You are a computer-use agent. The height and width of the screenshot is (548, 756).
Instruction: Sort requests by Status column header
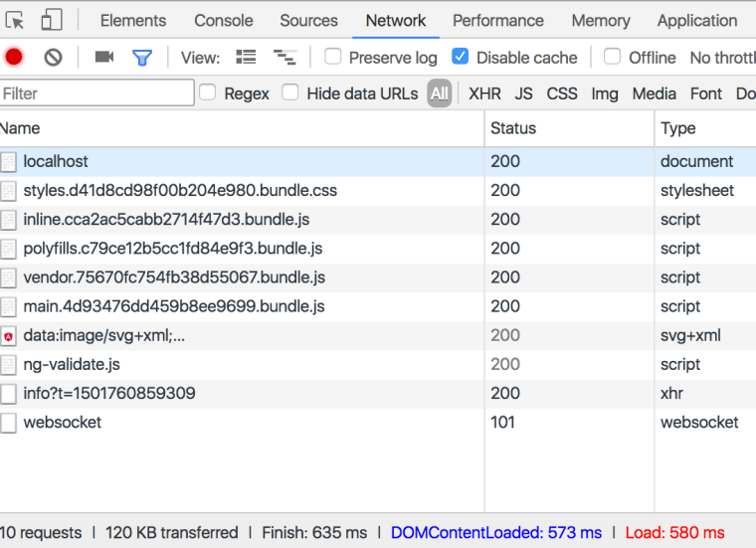pos(513,128)
